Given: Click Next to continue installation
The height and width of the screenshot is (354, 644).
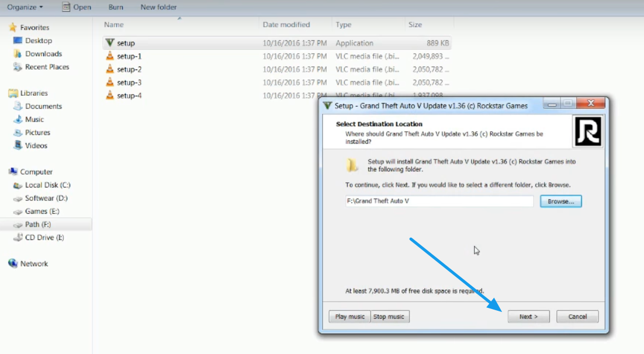Looking at the screenshot, I should click(x=529, y=317).
